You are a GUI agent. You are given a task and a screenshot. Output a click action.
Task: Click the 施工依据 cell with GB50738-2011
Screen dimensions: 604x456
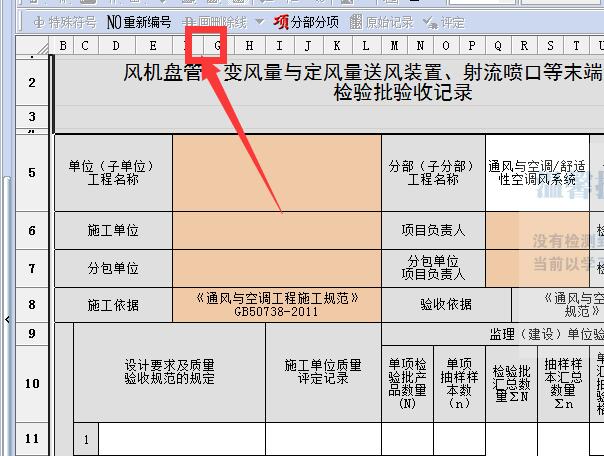click(x=276, y=305)
